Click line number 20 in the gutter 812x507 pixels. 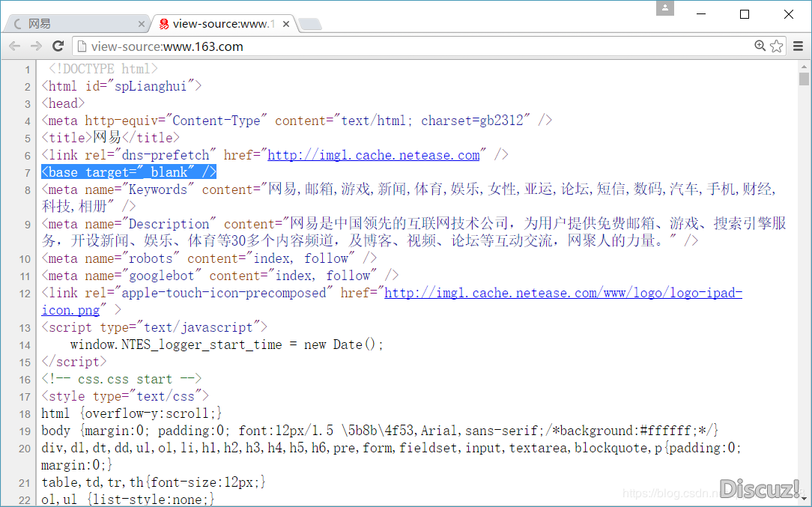point(25,449)
